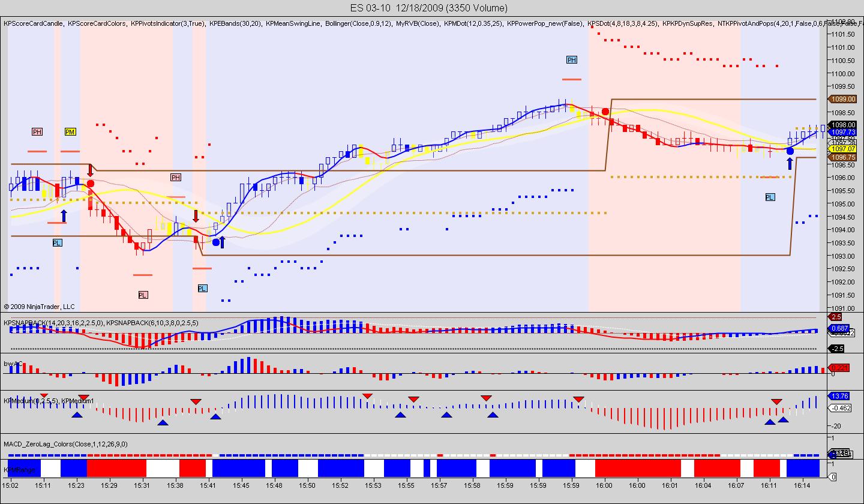Image resolution: width=864 pixels, height=504 pixels.
Task: Select the blue 1097.73 price marker
Action: 842,132
